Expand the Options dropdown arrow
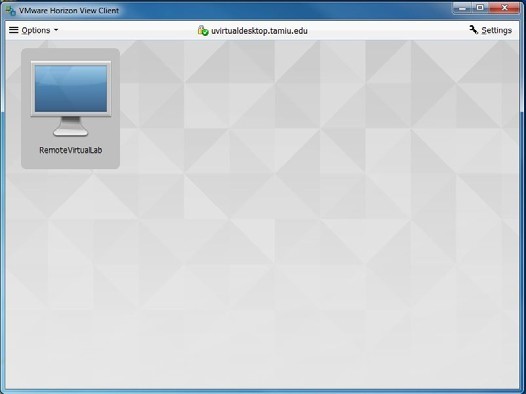The image size is (526, 394). point(56,30)
